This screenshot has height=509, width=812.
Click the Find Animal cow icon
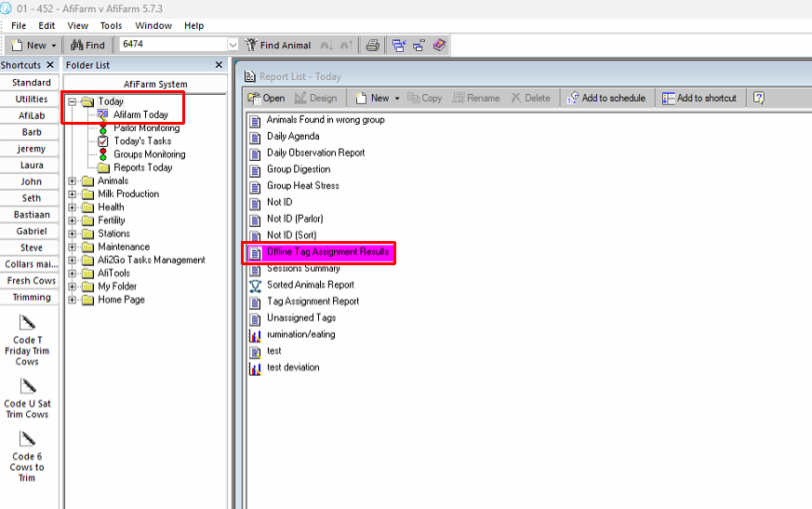click(x=251, y=45)
